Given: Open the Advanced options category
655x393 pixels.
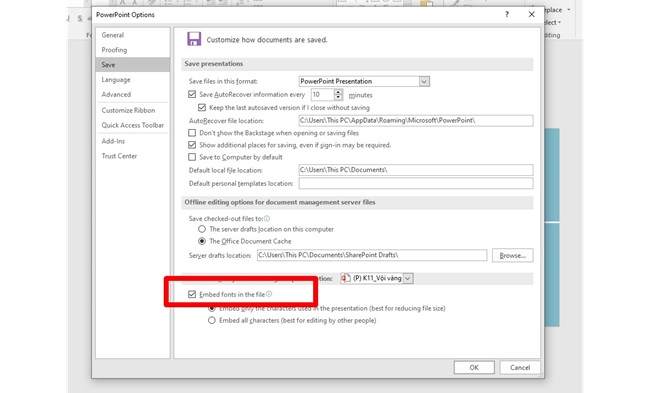Looking at the screenshot, I should (x=116, y=94).
